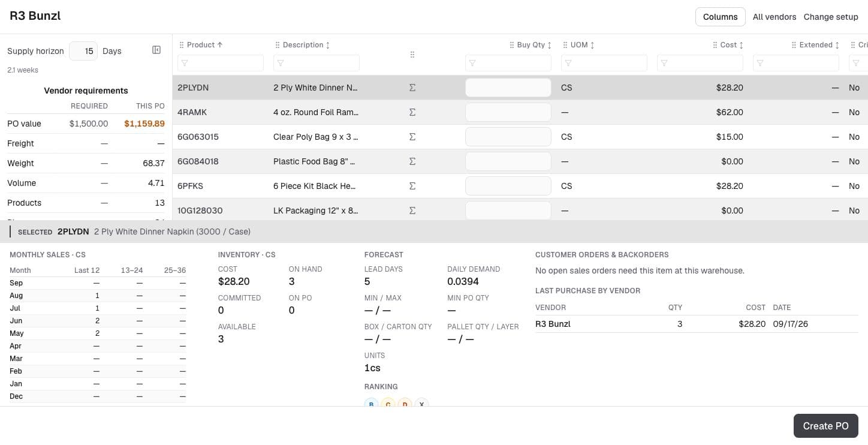Grab the Product column drag handle
Screen dimensions: 868x445
tap(182, 45)
